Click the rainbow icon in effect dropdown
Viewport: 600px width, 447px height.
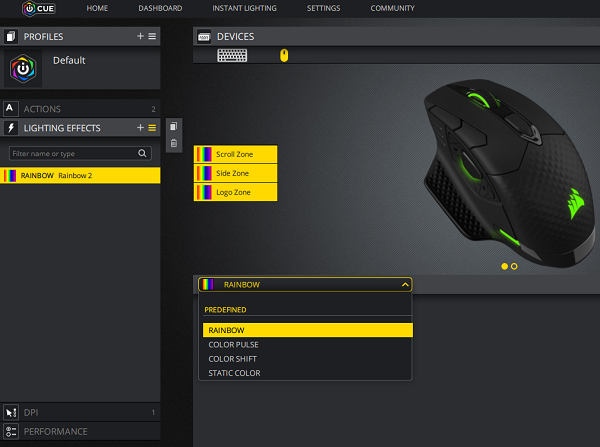(208, 284)
